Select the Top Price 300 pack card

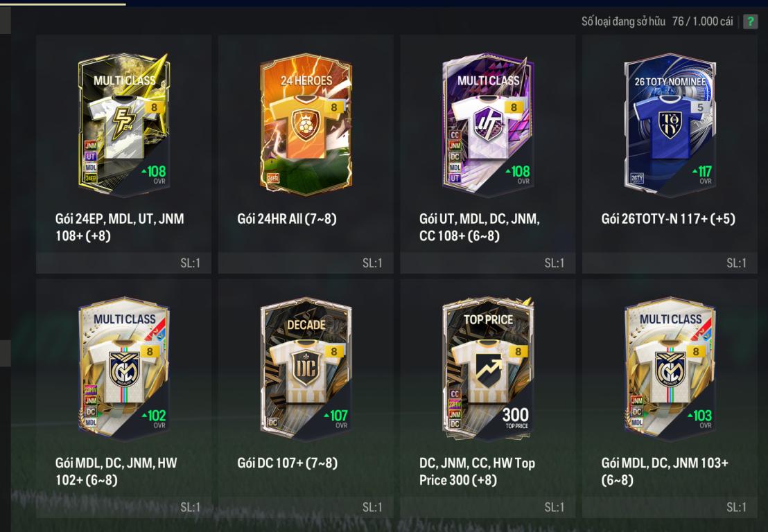488,368
